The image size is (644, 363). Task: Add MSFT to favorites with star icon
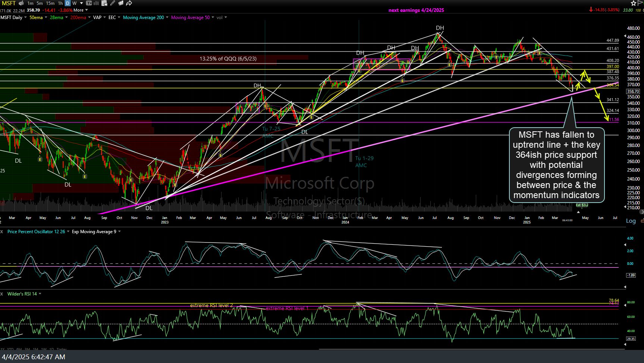click(634, 3)
